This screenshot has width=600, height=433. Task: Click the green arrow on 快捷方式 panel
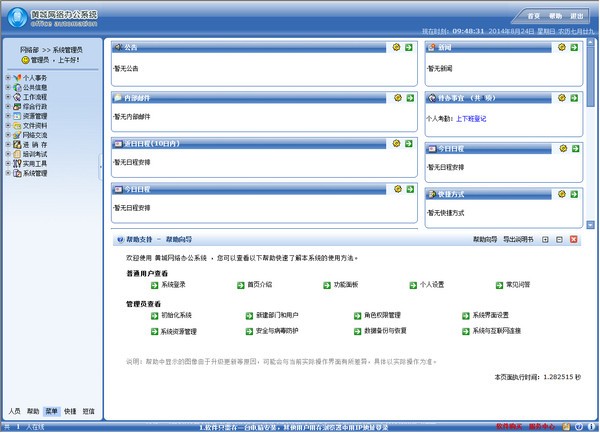point(576,193)
